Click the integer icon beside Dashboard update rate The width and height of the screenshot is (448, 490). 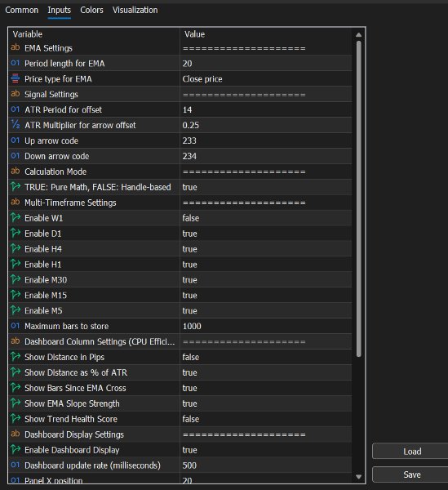pyautogui.click(x=15, y=465)
